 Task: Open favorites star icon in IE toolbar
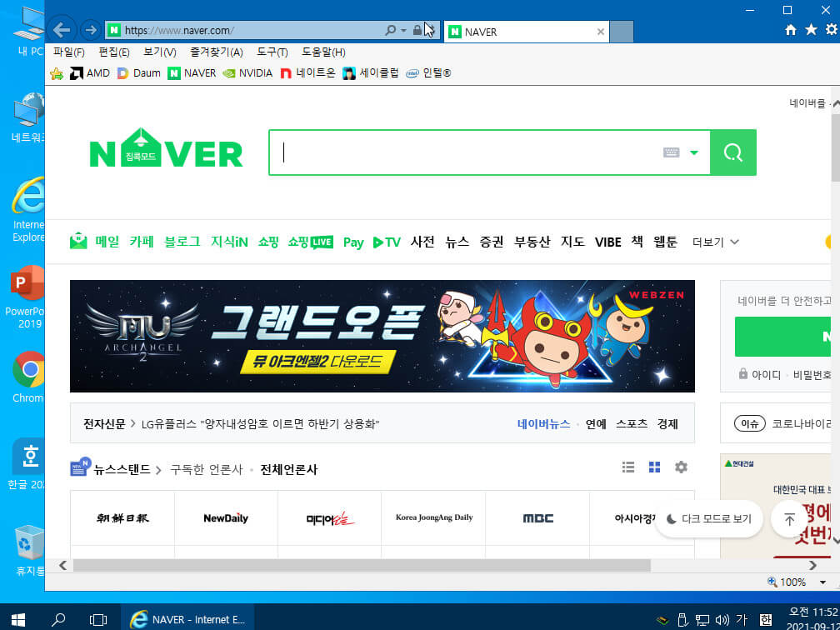811,30
